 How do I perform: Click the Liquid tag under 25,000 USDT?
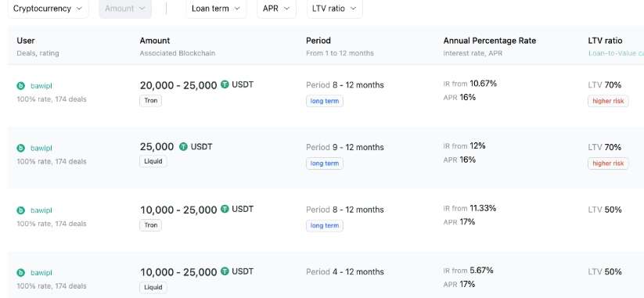[153, 161]
